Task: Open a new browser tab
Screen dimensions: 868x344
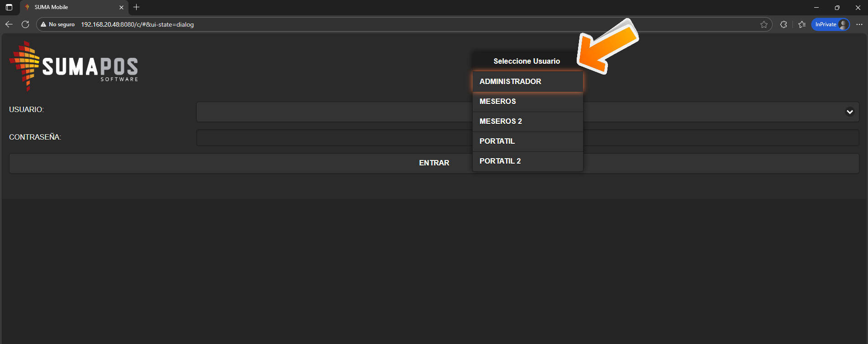Action: (136, 7)
